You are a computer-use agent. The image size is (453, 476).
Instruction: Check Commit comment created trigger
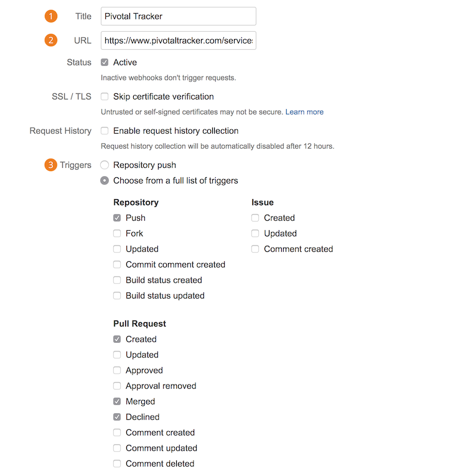(x=117, y=264)
